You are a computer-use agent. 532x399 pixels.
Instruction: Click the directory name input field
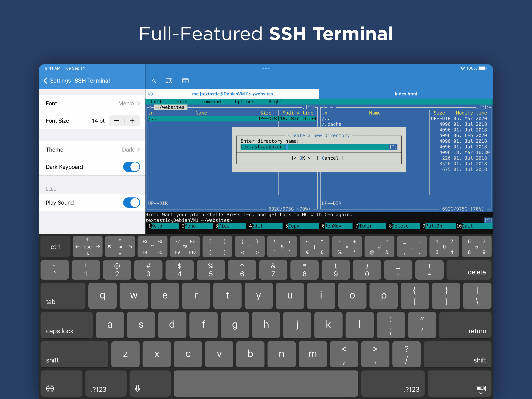313,147
